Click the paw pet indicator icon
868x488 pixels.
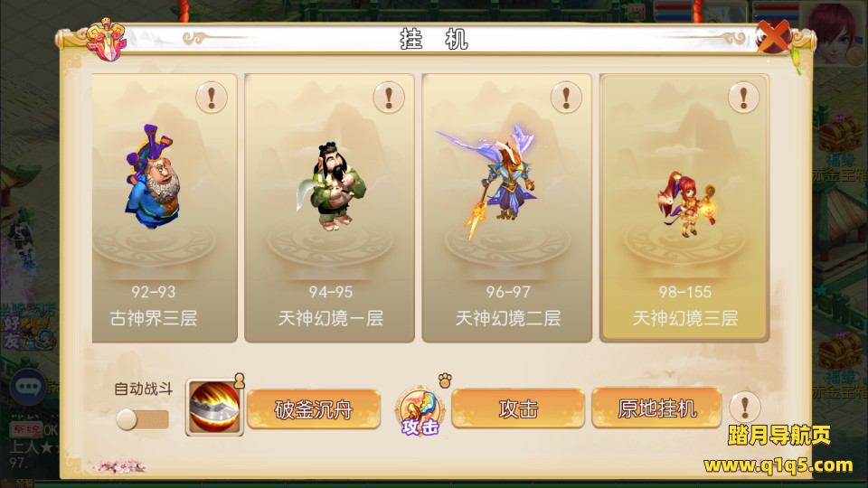tap(445, 380)
